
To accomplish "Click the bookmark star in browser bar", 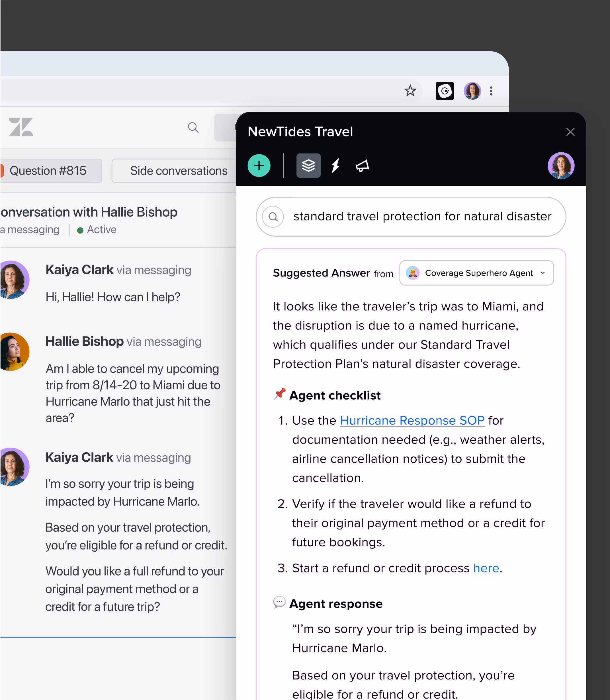I will (410, 91).
